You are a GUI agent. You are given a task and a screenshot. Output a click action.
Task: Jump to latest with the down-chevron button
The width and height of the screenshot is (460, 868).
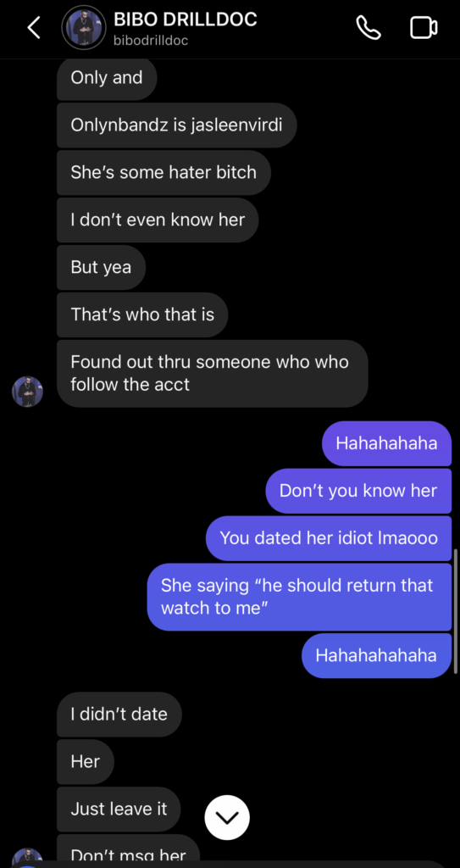(227, 817)
